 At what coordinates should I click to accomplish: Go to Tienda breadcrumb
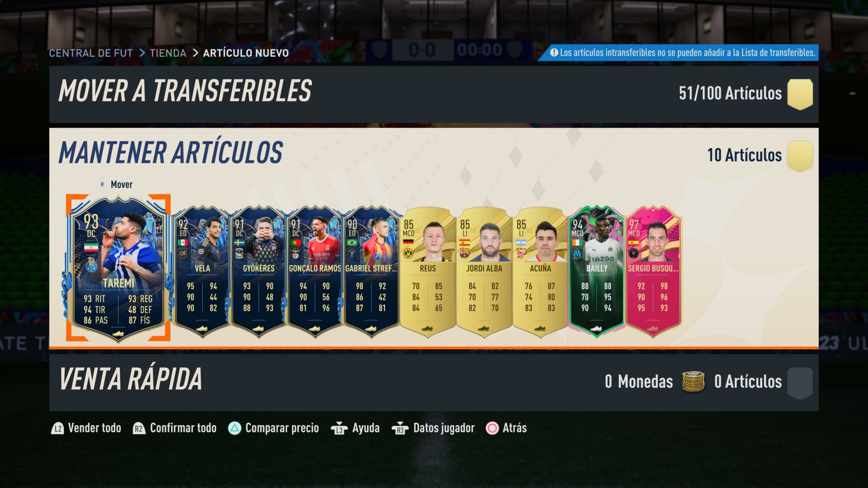pos(168,53)
